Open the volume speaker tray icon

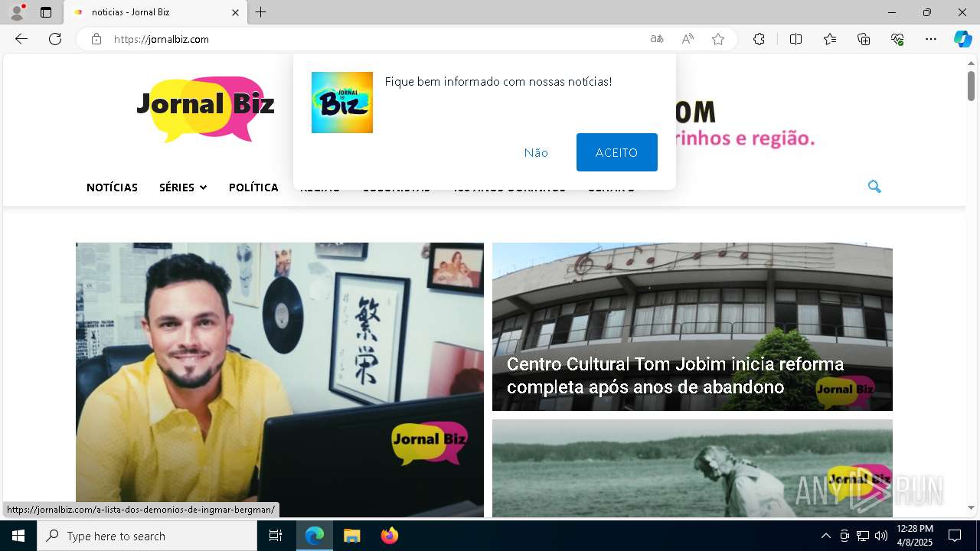881,536
